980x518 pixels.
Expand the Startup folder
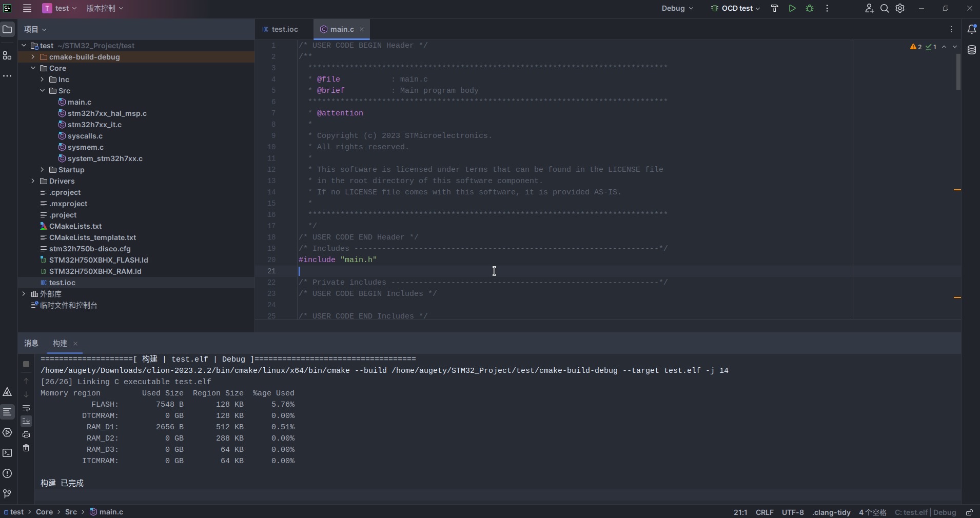point(42,170)
